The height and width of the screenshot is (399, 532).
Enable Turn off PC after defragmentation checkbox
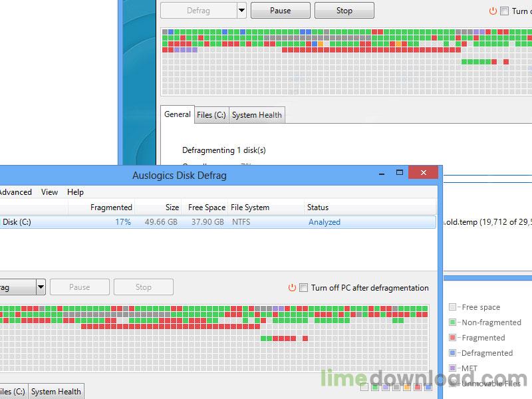304,288
